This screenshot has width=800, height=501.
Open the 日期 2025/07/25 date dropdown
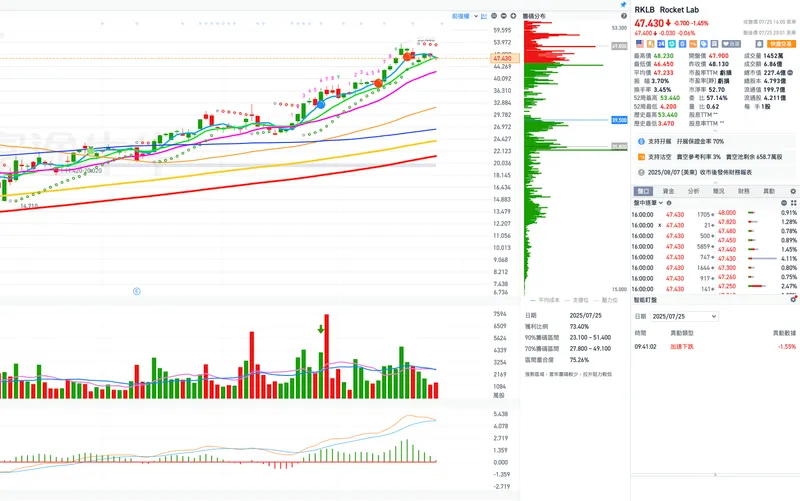pos(684,316)
